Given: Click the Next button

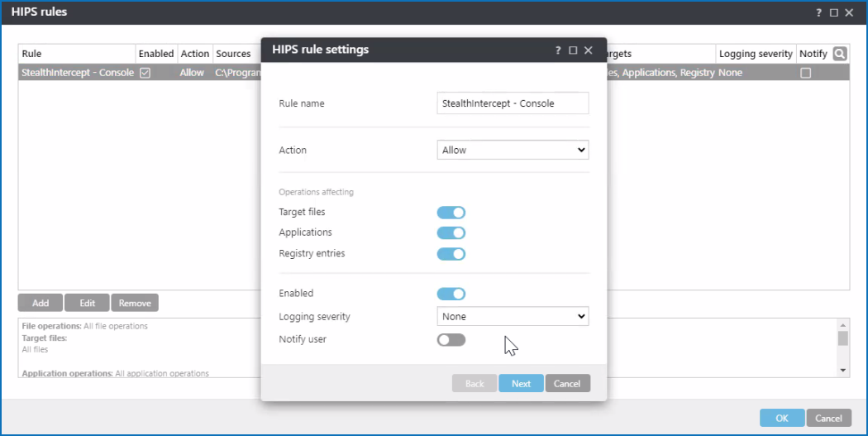Looking at the screenshot, I should pyautogui.click(x=521, y=384).
